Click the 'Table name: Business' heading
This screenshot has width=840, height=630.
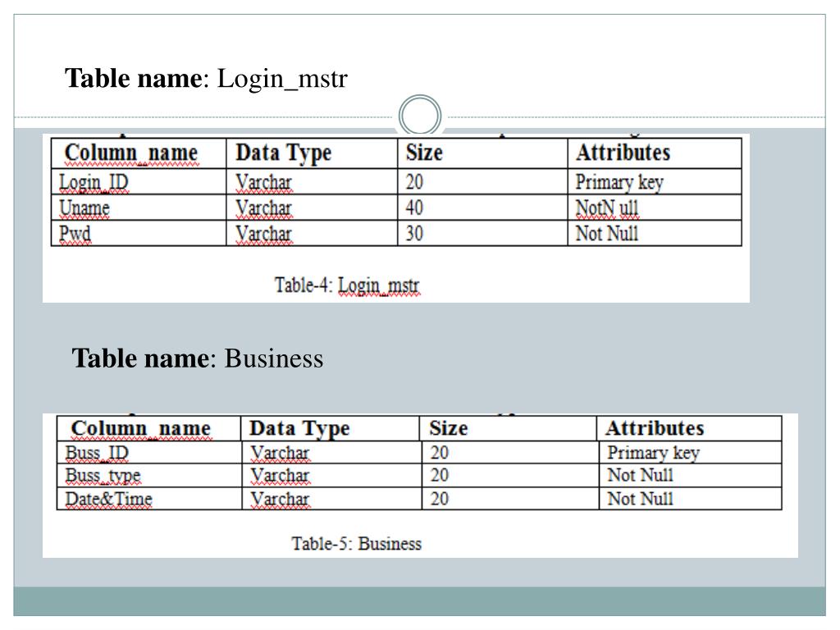point(198,358)
